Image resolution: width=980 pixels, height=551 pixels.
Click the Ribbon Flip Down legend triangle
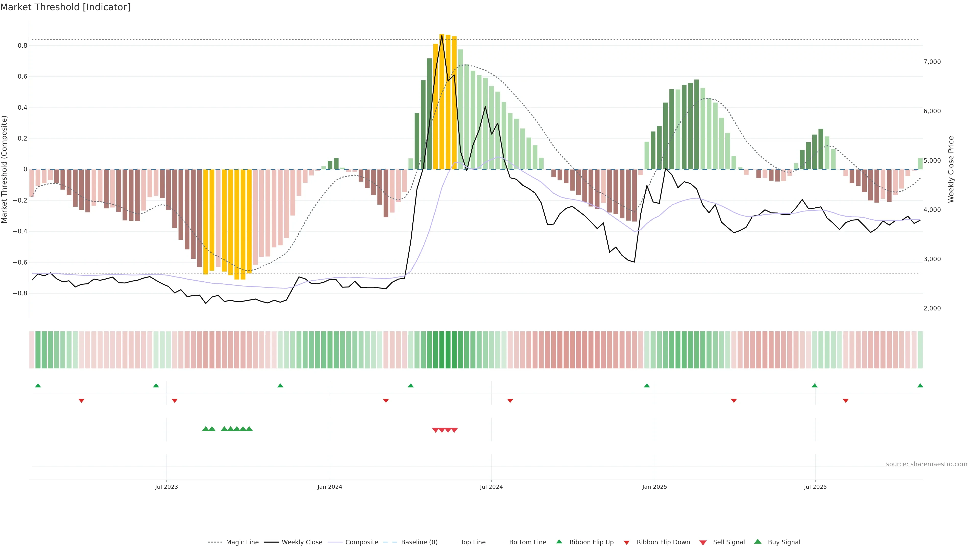627,542
